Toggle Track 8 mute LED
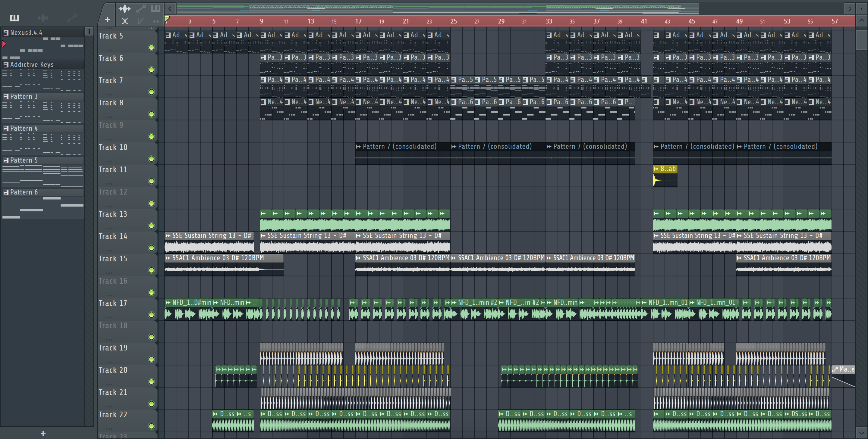 (x=152, y=114)
